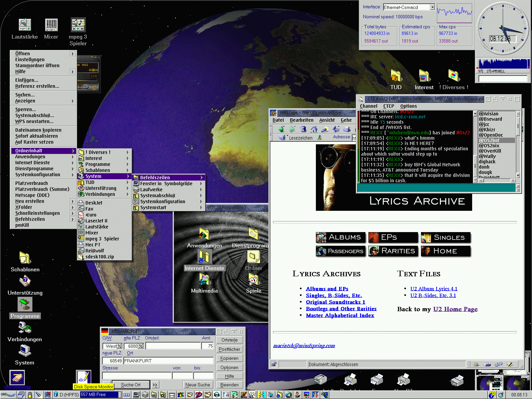Expand the Laufwerke submenu arrow

[201, 190]
